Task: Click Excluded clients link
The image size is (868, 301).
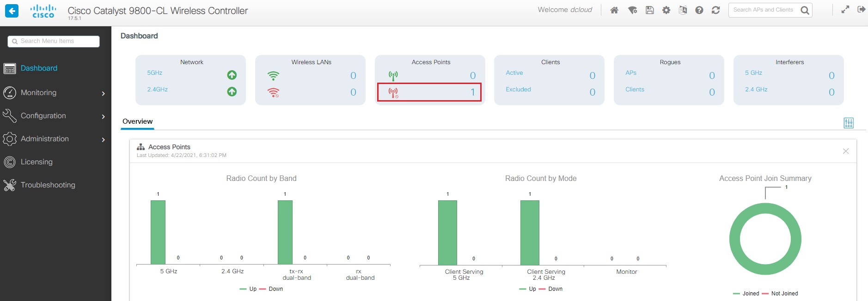Action: point(518,90)
